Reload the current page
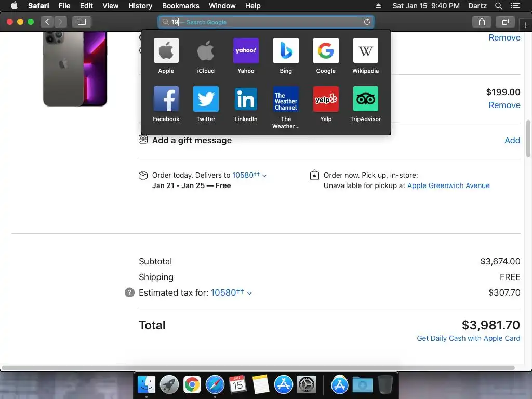This screenshot has height=399, width=532. coord(367,22)
